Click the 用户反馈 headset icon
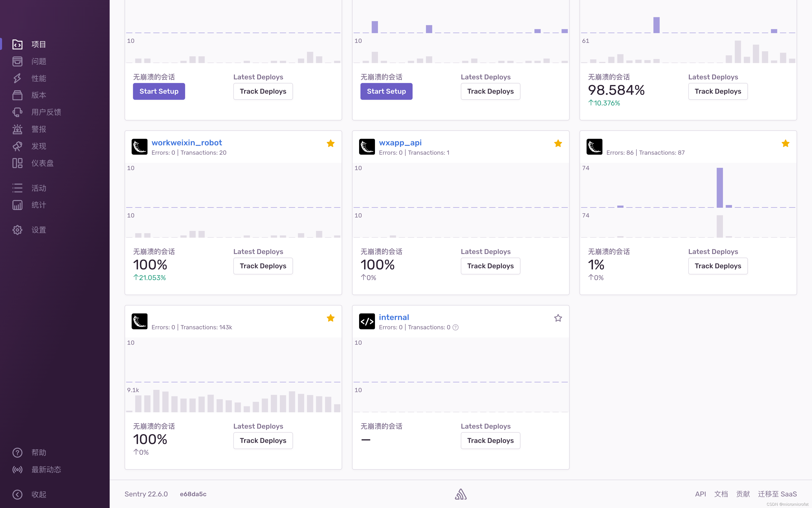This screenshot has width=812, height=508. [x=17, y=112]
